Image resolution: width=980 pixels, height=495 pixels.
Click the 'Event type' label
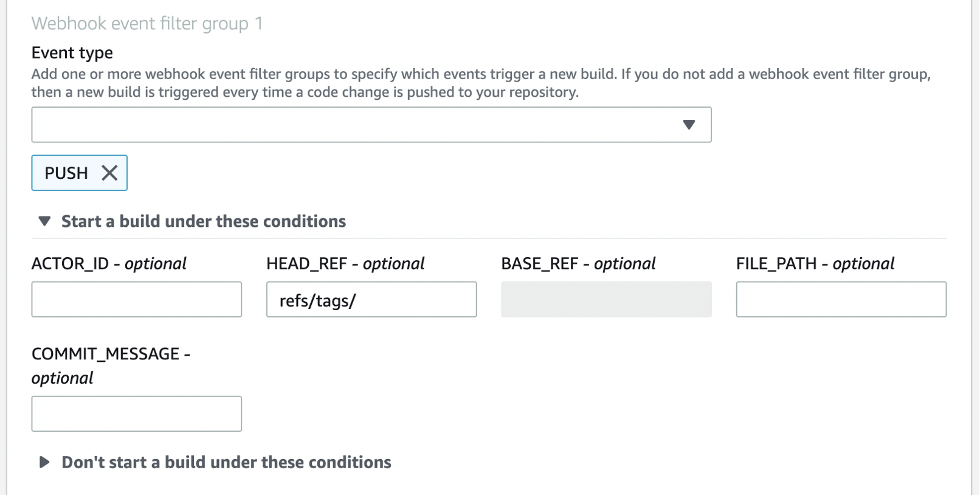(x=71, y=53)
